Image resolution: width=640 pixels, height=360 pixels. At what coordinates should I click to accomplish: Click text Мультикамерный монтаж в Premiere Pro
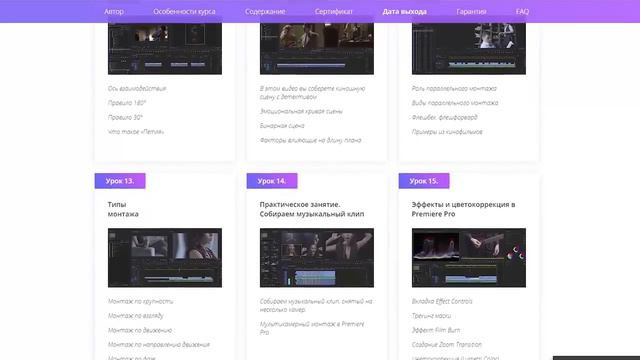click(x=312, y=328)
